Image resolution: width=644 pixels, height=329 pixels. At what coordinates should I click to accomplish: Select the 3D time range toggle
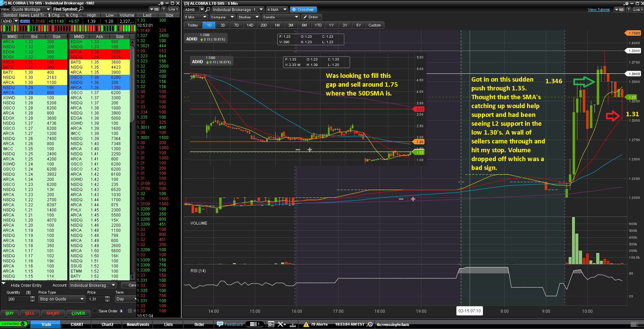223,25
